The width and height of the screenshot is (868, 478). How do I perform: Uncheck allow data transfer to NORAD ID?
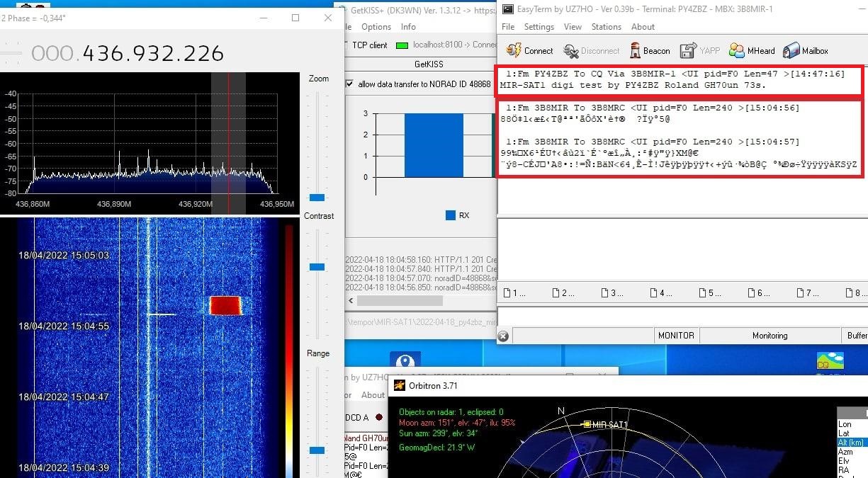click(349, 84)
